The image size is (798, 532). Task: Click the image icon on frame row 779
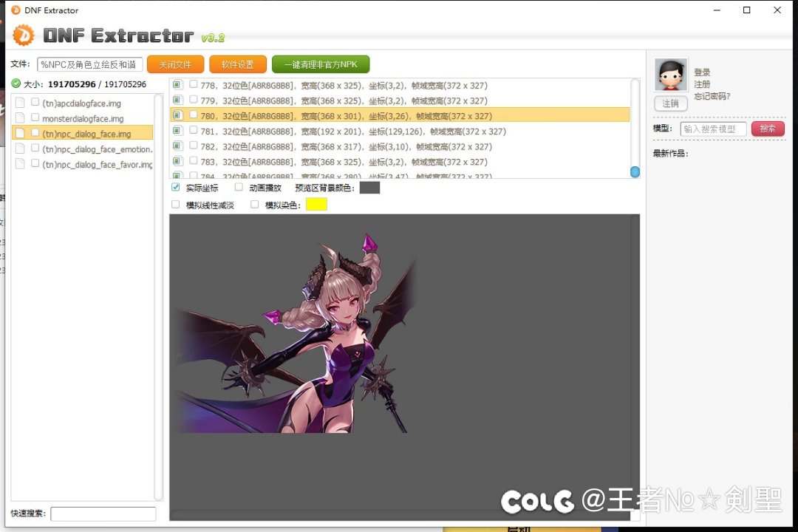point(177,100)
